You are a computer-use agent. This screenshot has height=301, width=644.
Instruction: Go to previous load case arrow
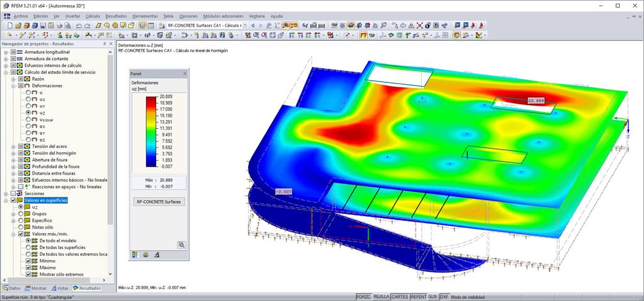[x=253, y=25]
